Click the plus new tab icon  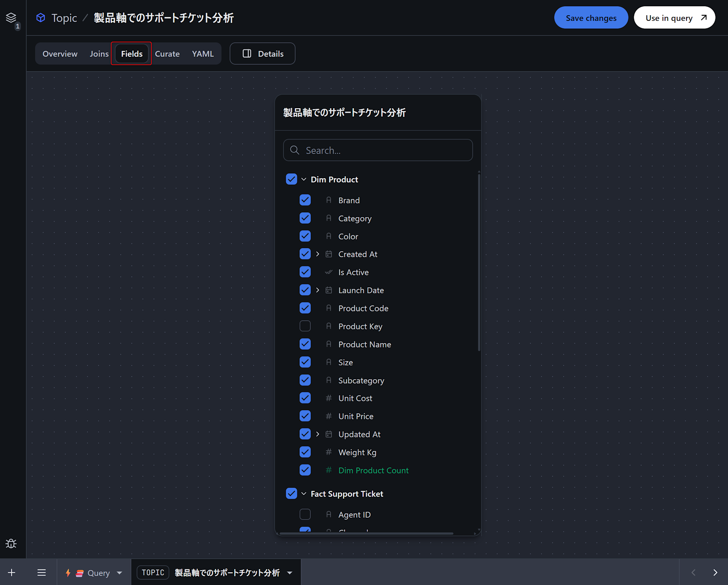click(11, 573)
